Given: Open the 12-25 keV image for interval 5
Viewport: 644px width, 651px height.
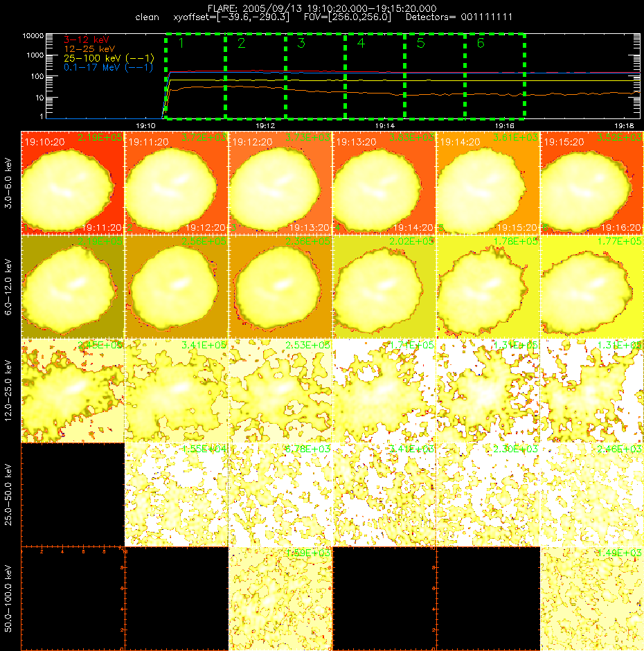Looking at the screenshot, I should coord(488,391).
